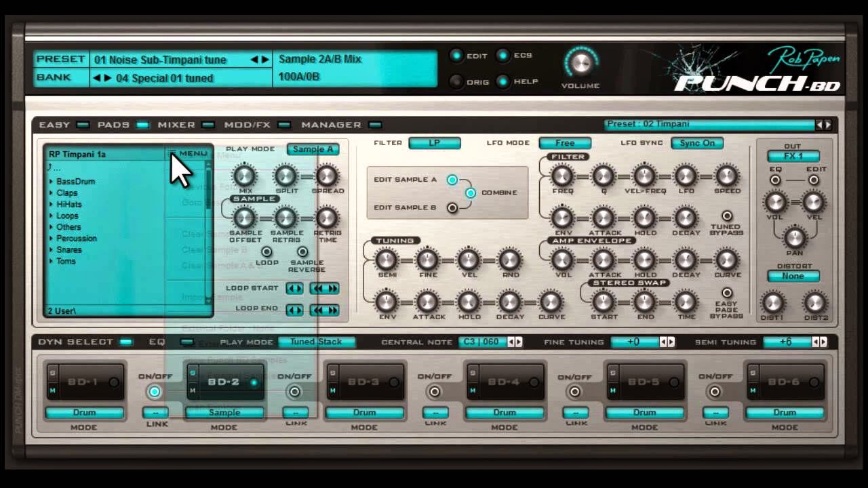Open the OUT 'FX 1' dropdown
The height and width of the screenshot is (488, 868).
(793, 157)
